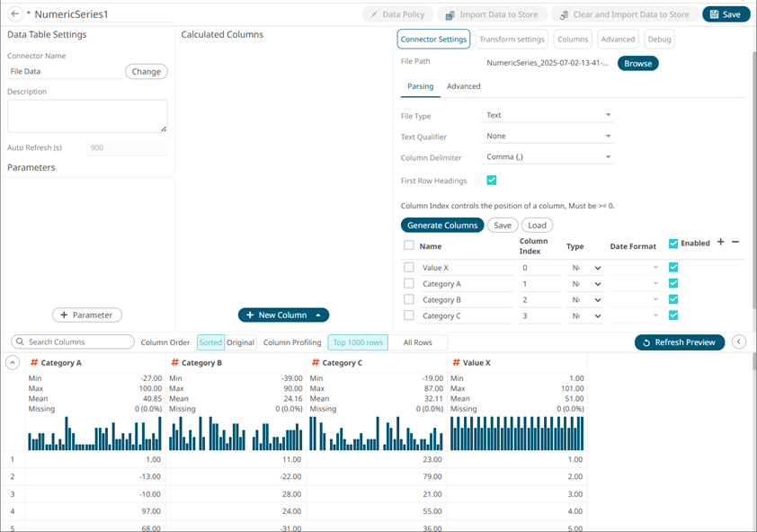Click the right-side panel collapse arrow
Image resolution: width=757 pixels, height=532 pixels.
coord(739,342)
